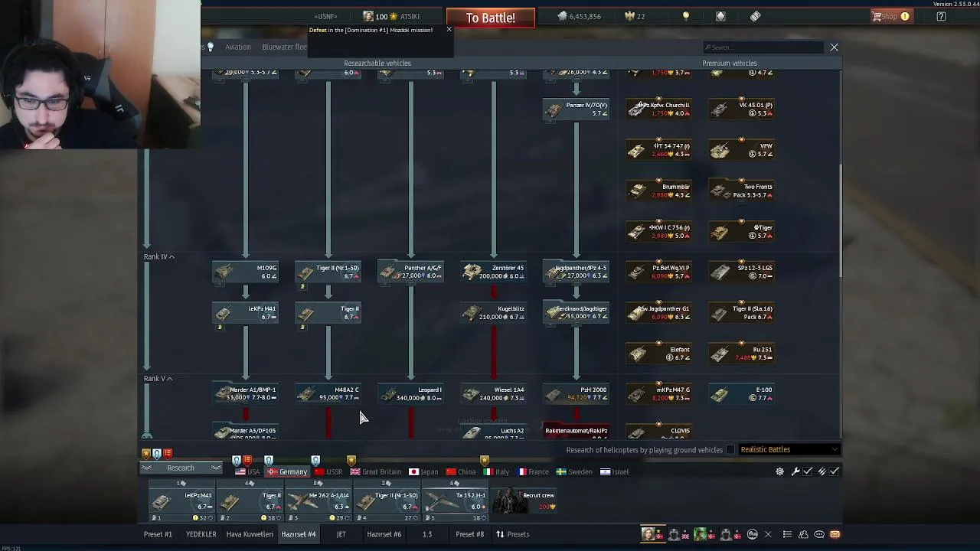Viewport: 980px width, 551px height.
Task: Focus the vehicle search field
Action: point(762,47)
